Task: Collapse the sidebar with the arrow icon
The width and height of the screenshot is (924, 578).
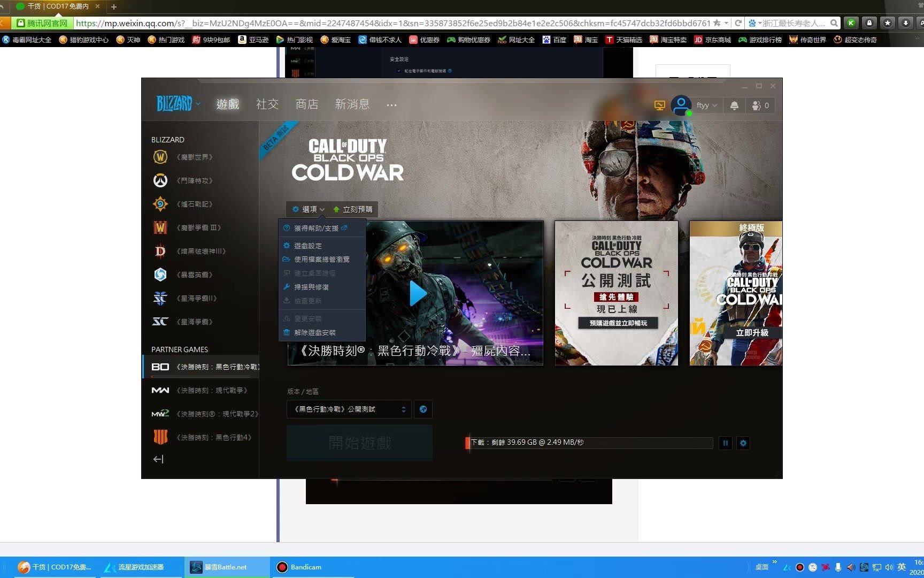Action: coord(157,459)
